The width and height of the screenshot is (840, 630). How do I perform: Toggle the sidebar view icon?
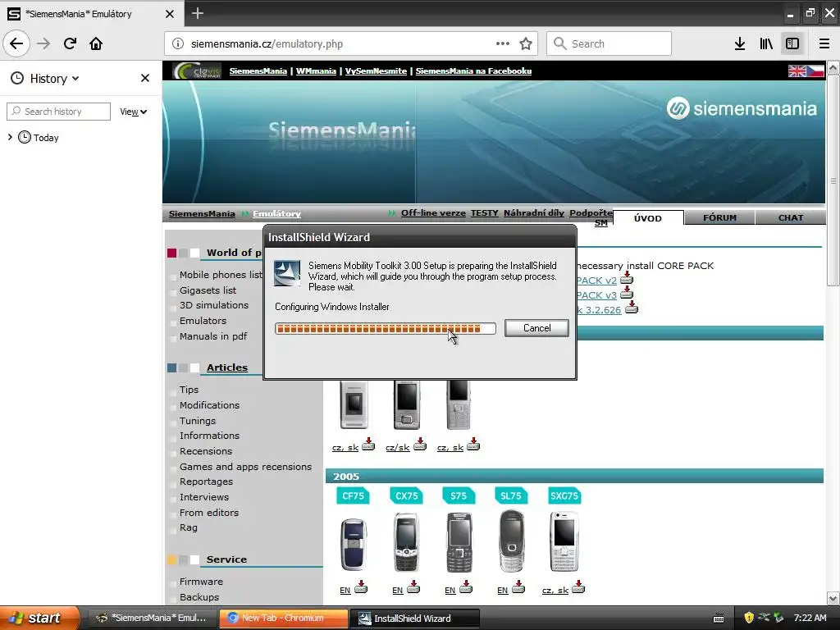792,44
